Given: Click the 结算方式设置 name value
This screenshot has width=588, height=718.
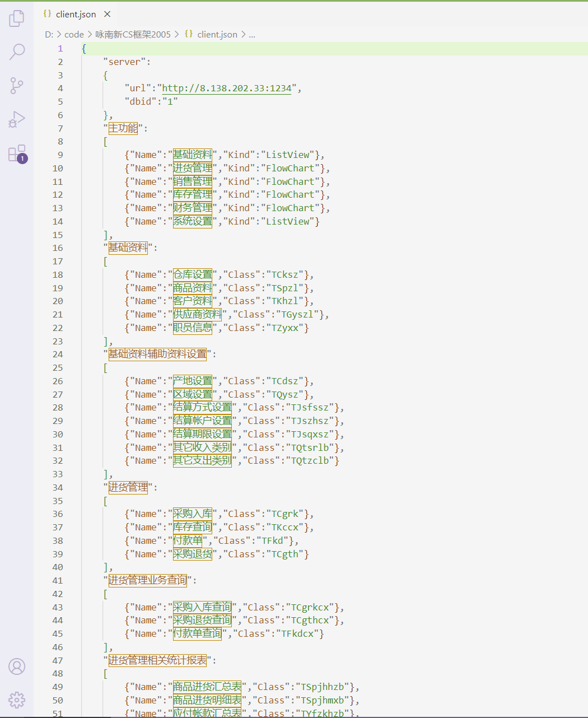Looking at the screenshot, I should (x=202, y=407).
